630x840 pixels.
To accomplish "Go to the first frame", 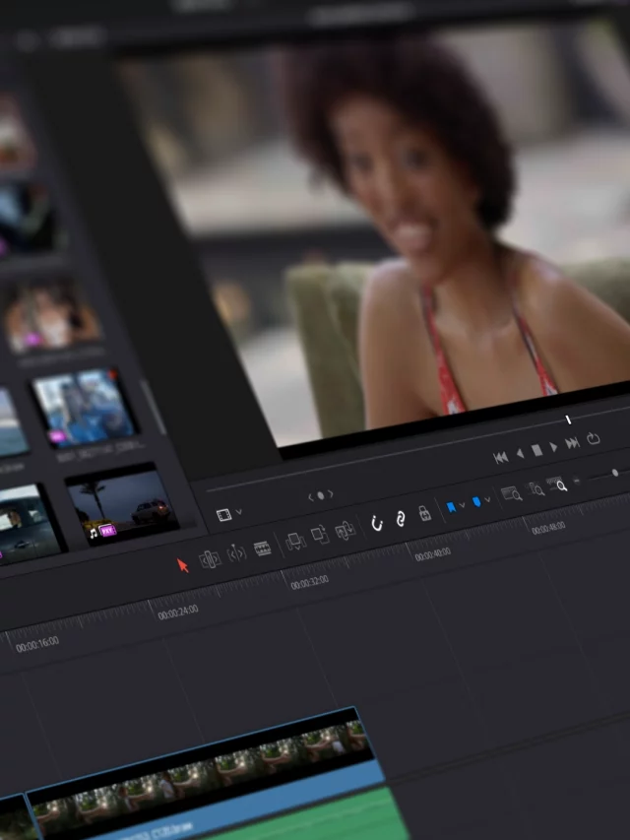I will coord(500,458).
